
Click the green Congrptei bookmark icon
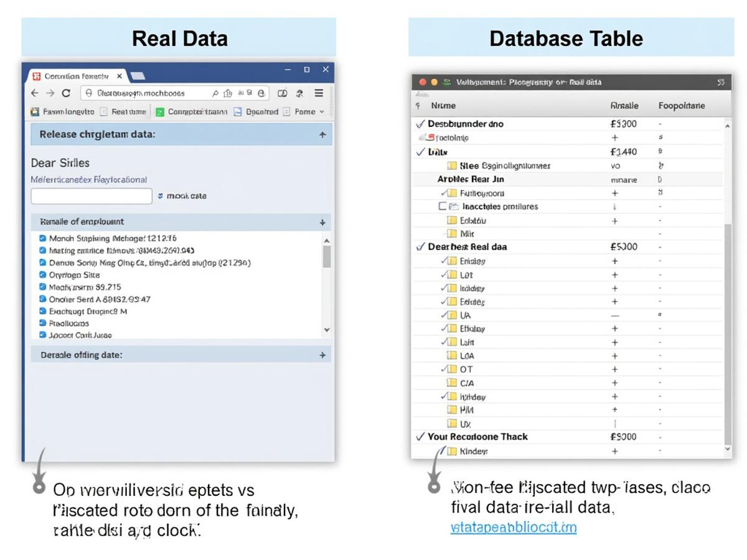pyautogui.click(x=159, y=111)
